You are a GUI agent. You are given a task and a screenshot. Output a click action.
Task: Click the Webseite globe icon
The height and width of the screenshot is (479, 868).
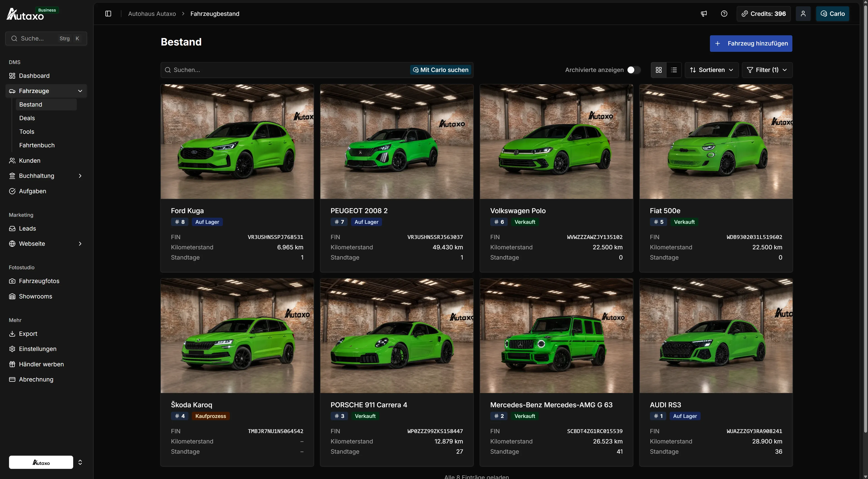click(12, 244)
